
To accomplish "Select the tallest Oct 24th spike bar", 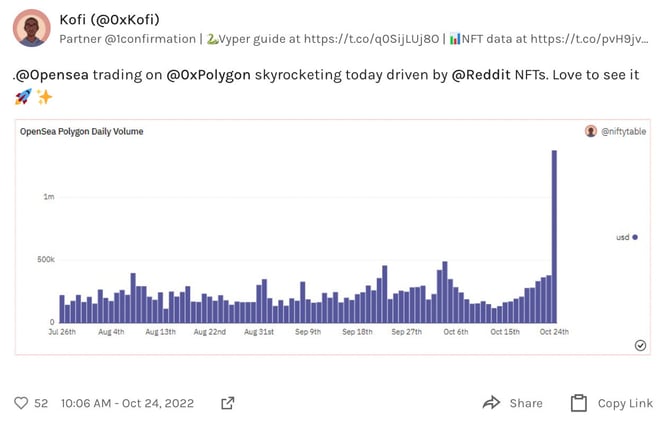I will click(554, 236).
